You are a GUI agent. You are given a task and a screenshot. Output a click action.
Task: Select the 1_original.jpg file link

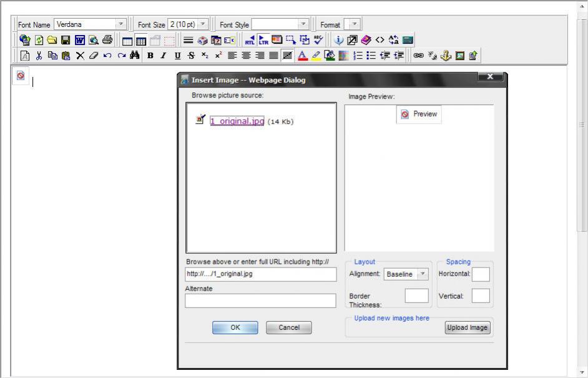coord(237,121)
